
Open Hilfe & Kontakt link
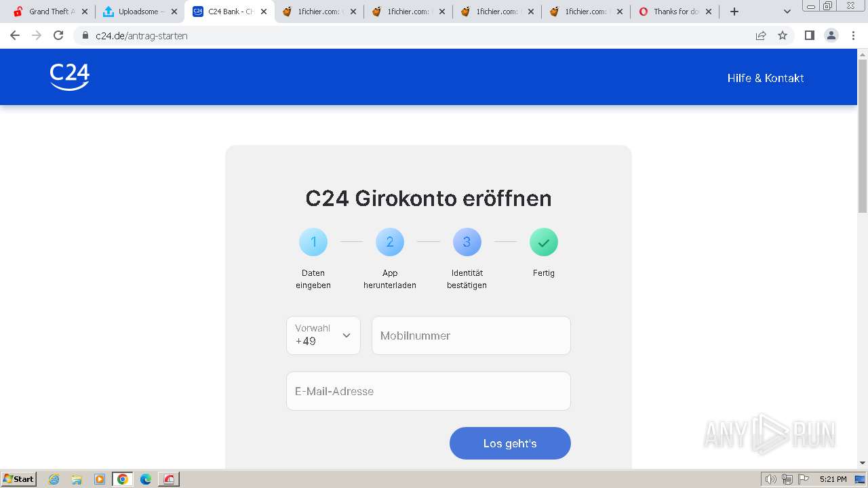point(766,78)
